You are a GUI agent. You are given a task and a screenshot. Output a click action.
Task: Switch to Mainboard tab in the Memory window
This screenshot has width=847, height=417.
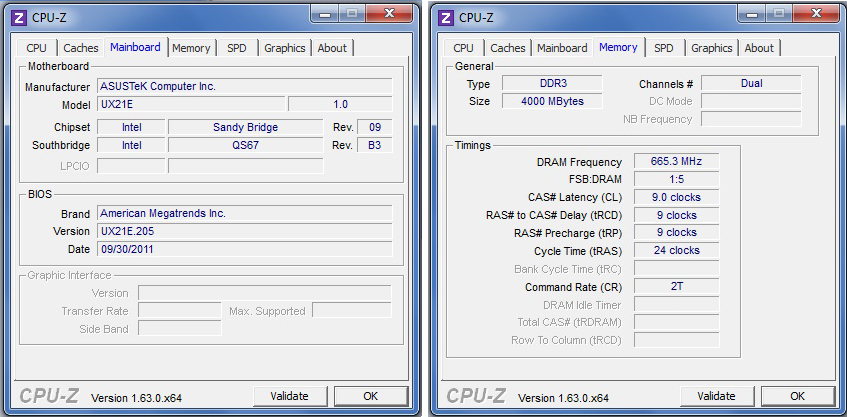coord(562,48)
